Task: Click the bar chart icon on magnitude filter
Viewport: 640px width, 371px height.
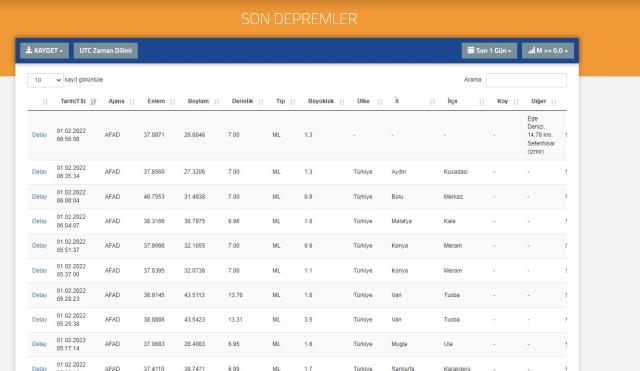Action: point(531,50)
